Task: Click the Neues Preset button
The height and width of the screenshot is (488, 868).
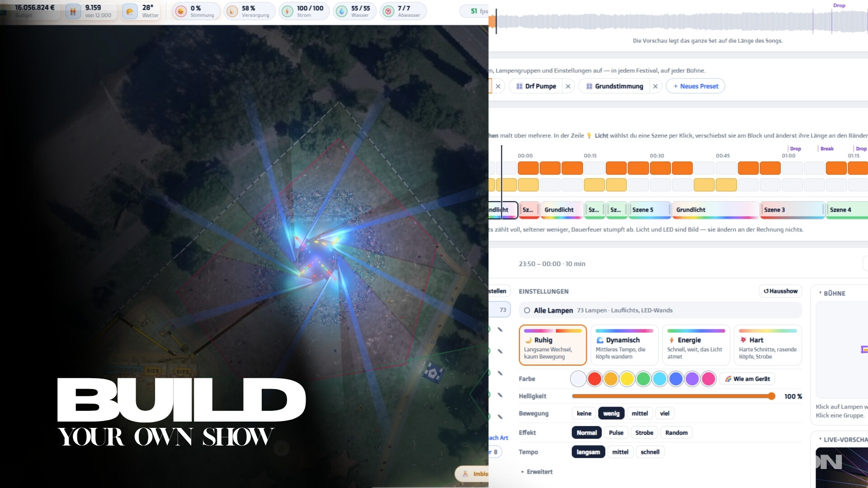Action: pos(695,86)
